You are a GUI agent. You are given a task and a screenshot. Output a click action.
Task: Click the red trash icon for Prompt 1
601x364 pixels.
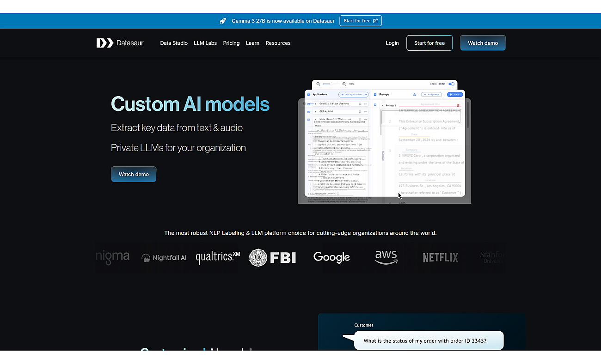tap(458, 106)
